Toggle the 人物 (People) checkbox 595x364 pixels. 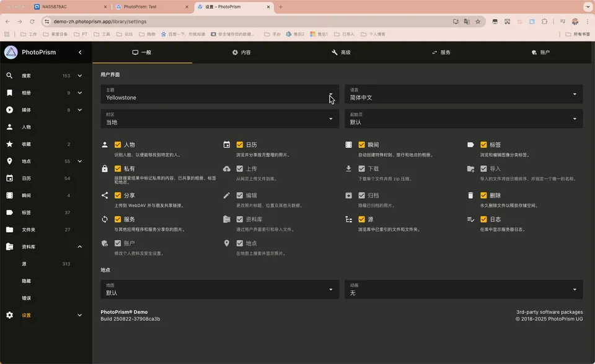coord(118,145)
